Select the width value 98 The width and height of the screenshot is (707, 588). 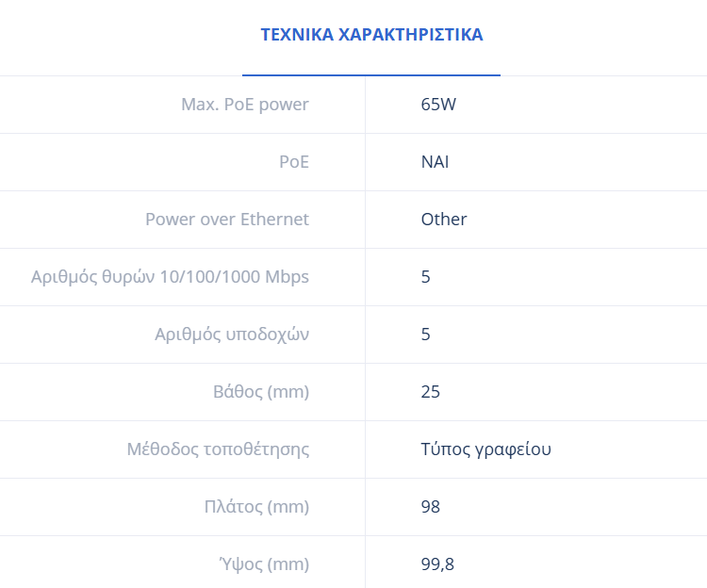[431, 507]
